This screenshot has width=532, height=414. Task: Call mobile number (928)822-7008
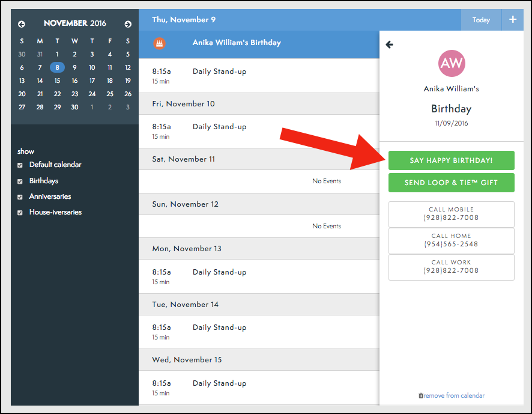tap(451, 214)
